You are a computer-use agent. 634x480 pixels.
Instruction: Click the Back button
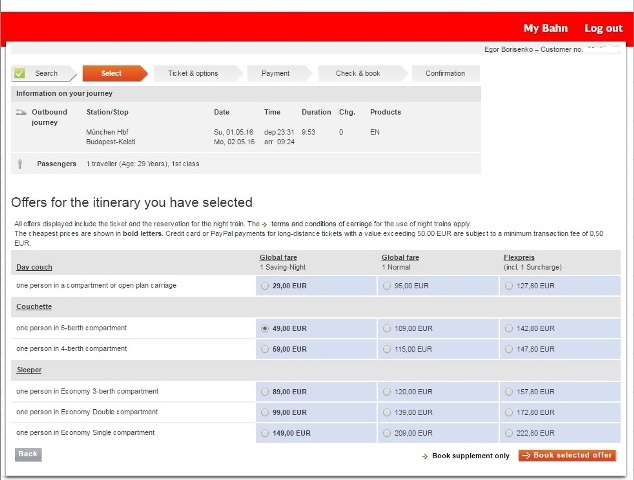(28, 454)
